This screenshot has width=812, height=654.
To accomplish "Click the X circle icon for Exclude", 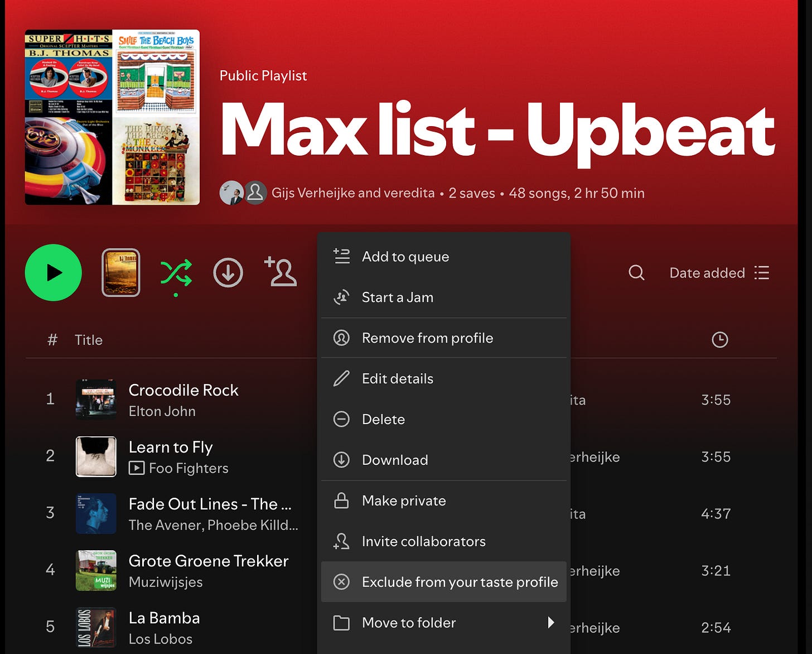I will [341, 582].
